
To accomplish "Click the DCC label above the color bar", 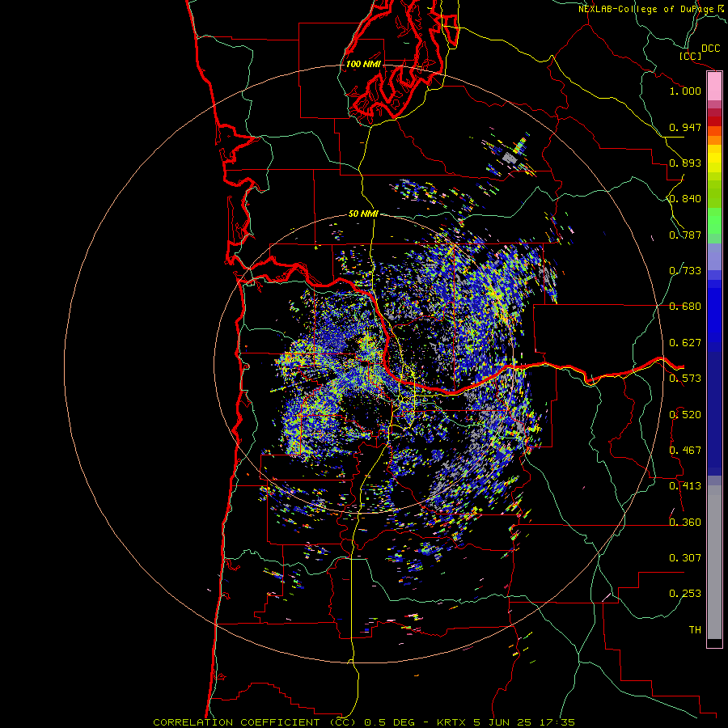I will pos(710,49).
